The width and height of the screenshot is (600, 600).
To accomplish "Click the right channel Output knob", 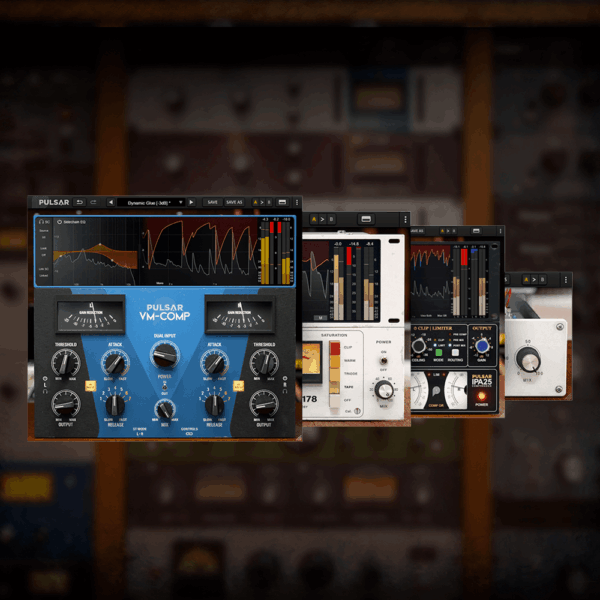I will [264, 404].
